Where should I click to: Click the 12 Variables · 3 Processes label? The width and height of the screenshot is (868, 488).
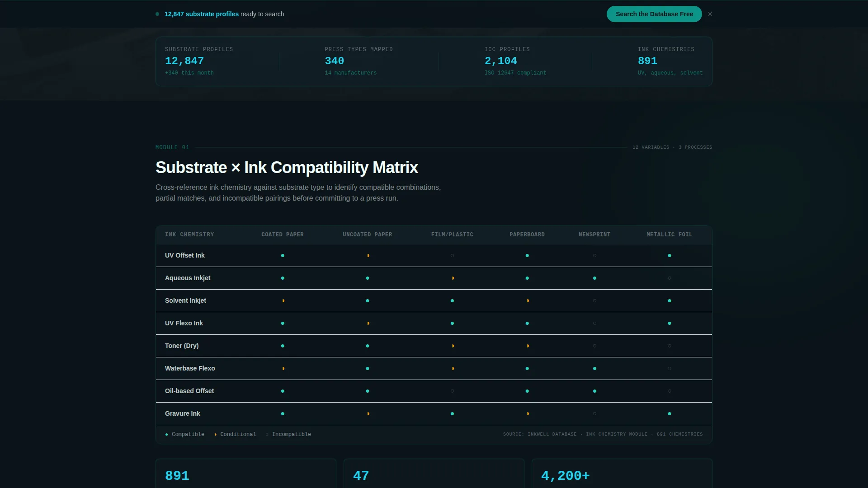(672, 147)
